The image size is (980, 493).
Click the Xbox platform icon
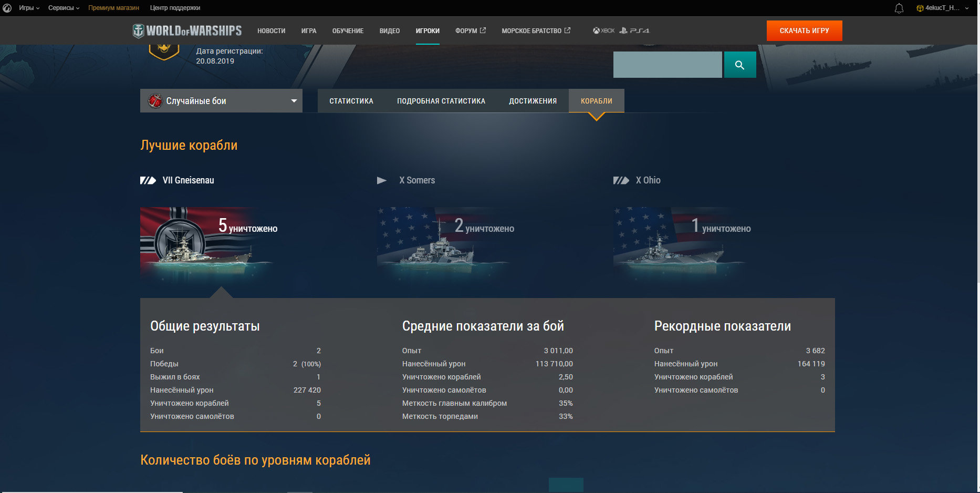tap(603, 30)
